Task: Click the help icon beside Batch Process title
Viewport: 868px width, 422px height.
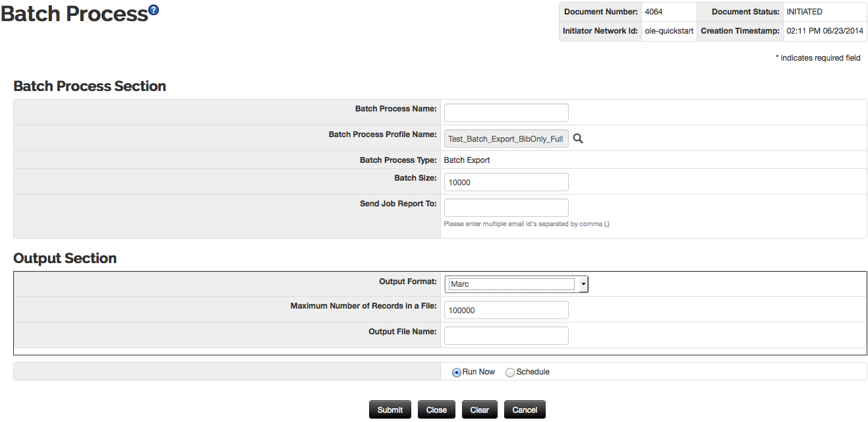Action: pyautogui.click(x=154, y=10)
